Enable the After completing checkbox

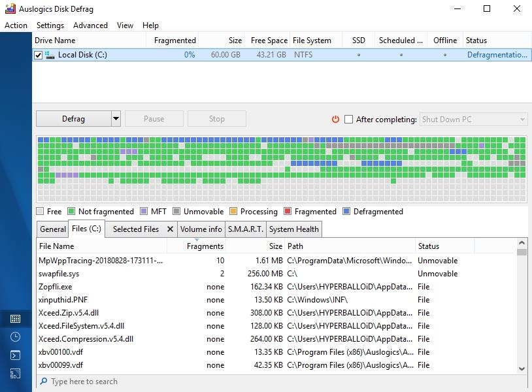348,119
